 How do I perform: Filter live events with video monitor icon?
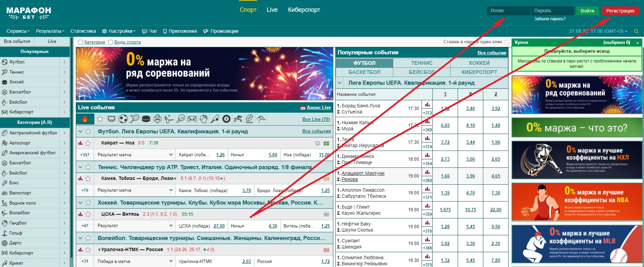click(x=112, y=119)
